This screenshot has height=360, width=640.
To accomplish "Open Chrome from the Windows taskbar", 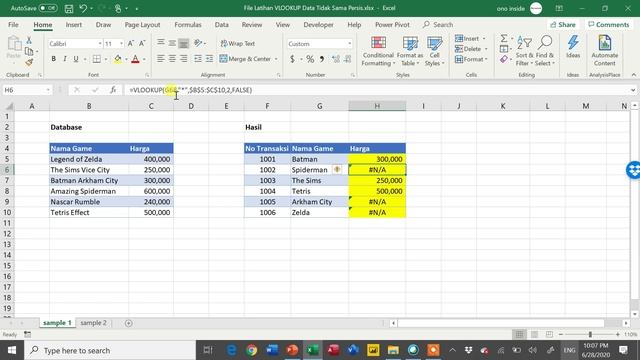I will (252, 350).
